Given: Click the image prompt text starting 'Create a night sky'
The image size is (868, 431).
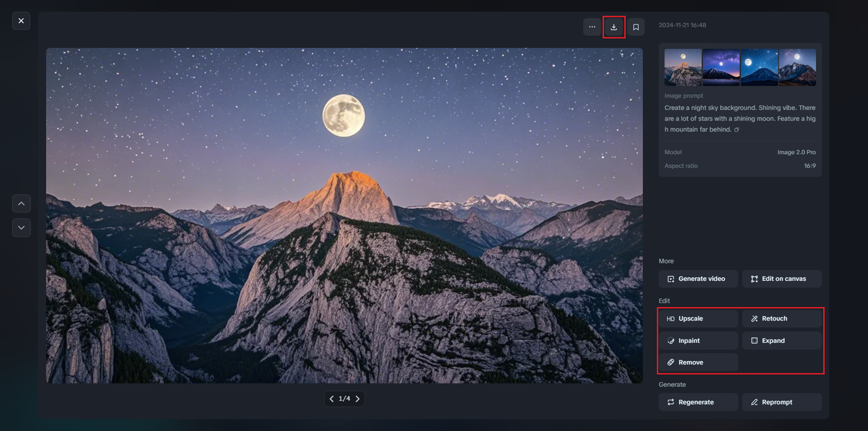Looking at the screenshot, I should point(740,119).
